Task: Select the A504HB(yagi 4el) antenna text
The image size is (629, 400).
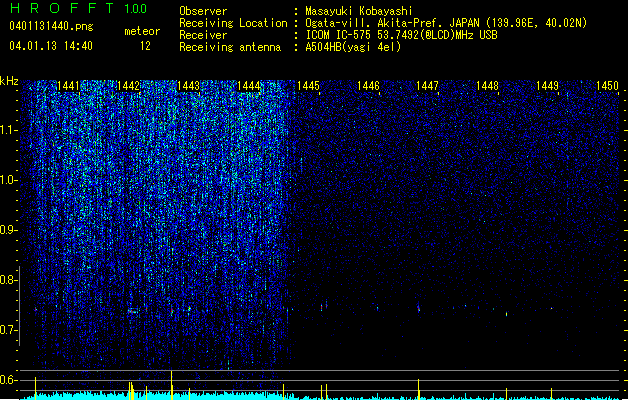Action: pos(353,47)
